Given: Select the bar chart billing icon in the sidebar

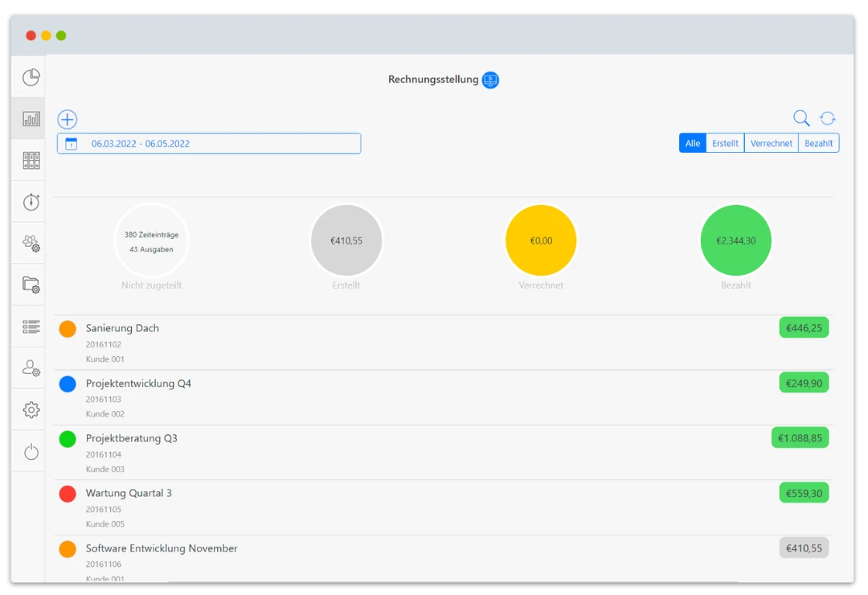Looking at the screenshot, I should click(x=31, y=118).
